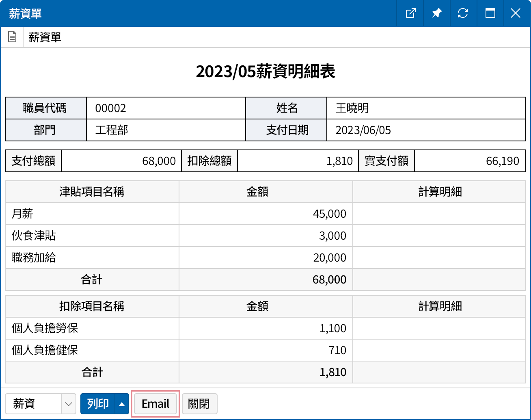This screenshot has width=531, height=420.
Task: Click the net pay amount 66,190
Action: (502, 161)
